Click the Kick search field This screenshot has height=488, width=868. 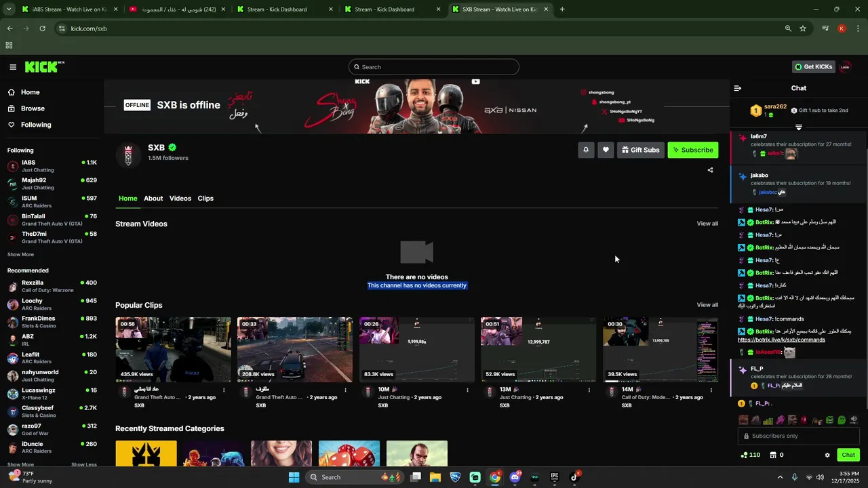(x=434, y=67)
